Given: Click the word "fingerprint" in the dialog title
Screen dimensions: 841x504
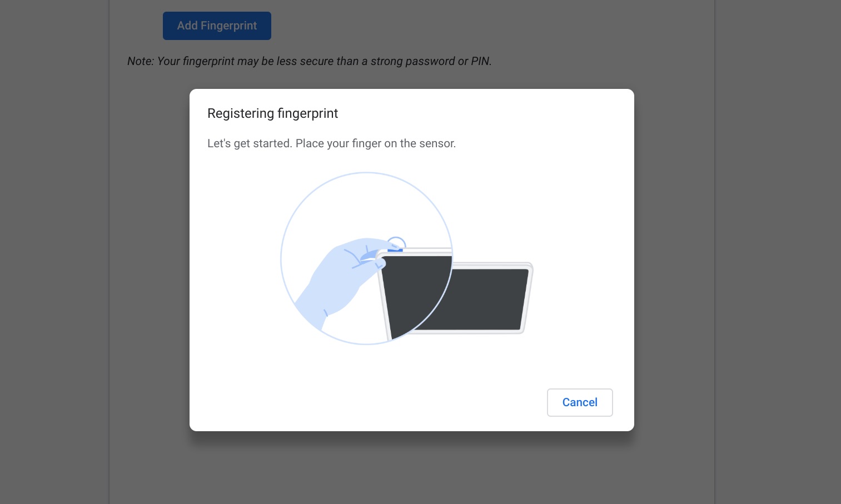Looking at the screenshot, I should coord(307,113).
